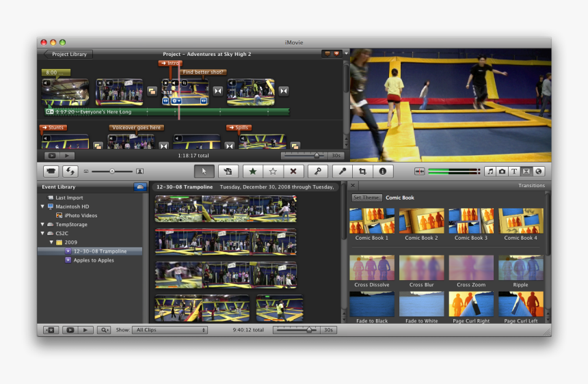Screen dimensions: 588x384
Task: Click the 'Voiceover goes here' comment marker
Action: pyautogui.click(x=136, y=127)
